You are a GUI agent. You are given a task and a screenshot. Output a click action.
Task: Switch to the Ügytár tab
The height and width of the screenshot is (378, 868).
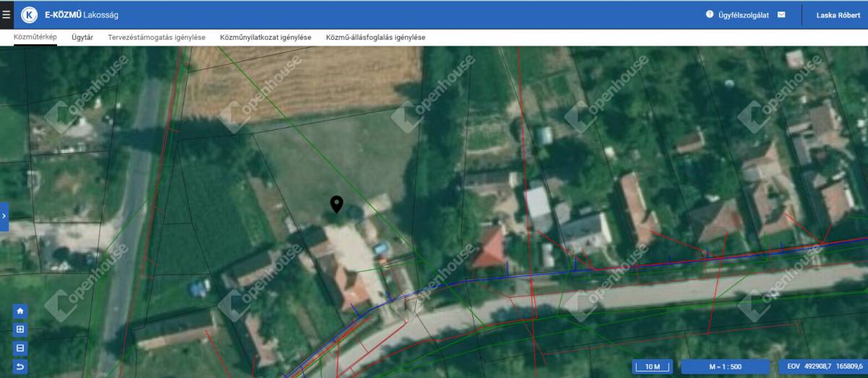pyautogui.click(x=82, y=38)
